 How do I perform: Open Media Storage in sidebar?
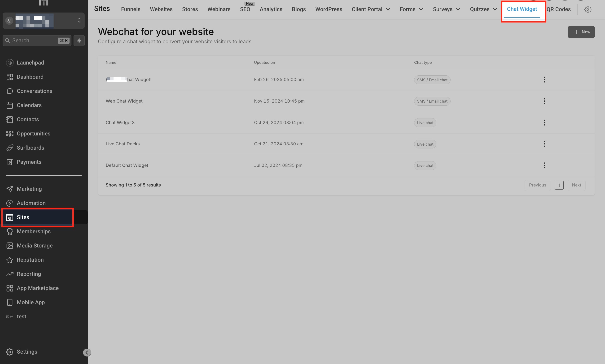(35, 246)
